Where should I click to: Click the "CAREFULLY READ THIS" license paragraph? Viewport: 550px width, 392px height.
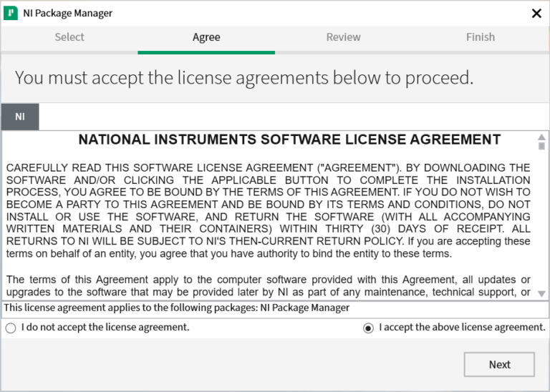pos(269,210)
